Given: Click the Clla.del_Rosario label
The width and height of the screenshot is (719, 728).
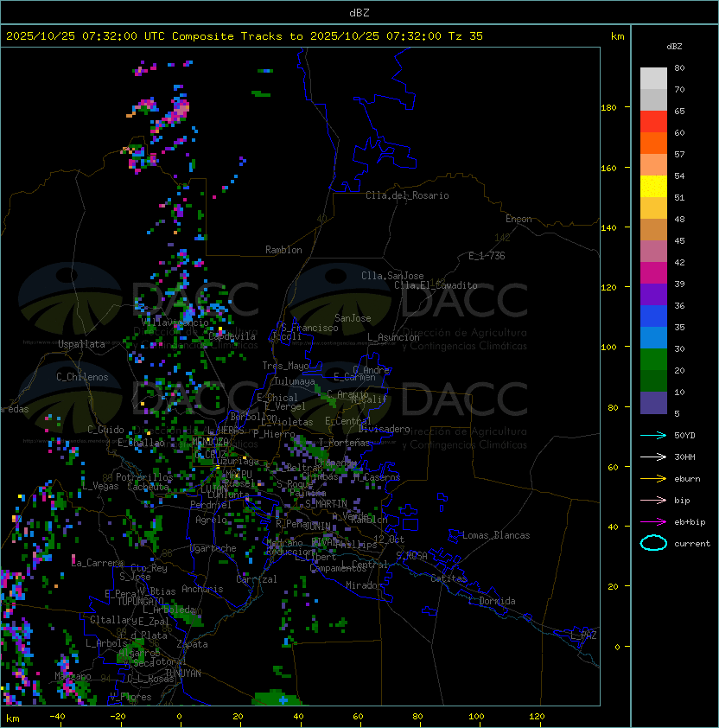Looking at the screenshot, I should [x=407, y=195].
